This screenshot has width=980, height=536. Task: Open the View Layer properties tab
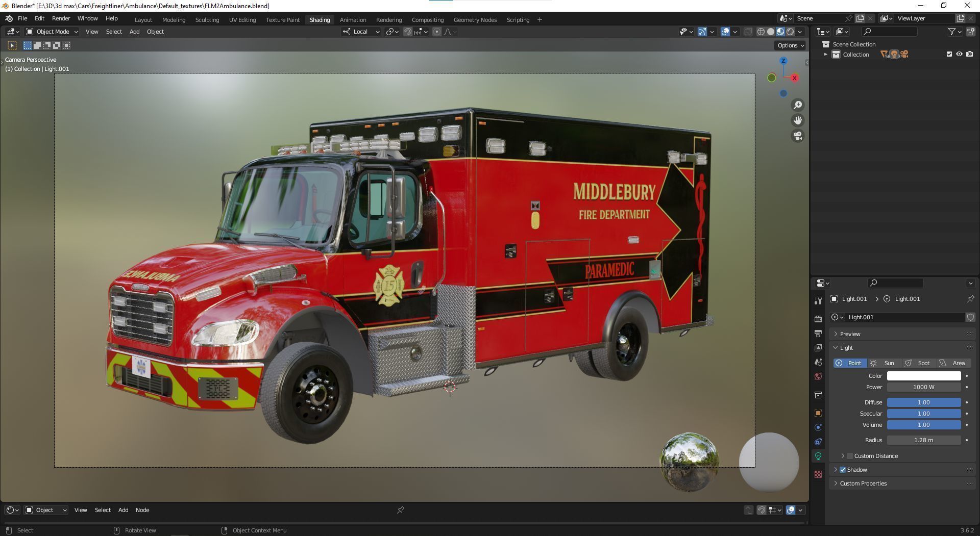(x=818, y=347)
